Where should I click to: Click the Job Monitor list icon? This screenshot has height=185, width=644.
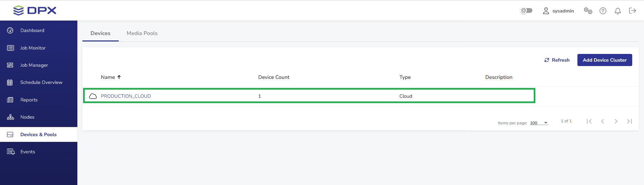click(x=10, y=48)
